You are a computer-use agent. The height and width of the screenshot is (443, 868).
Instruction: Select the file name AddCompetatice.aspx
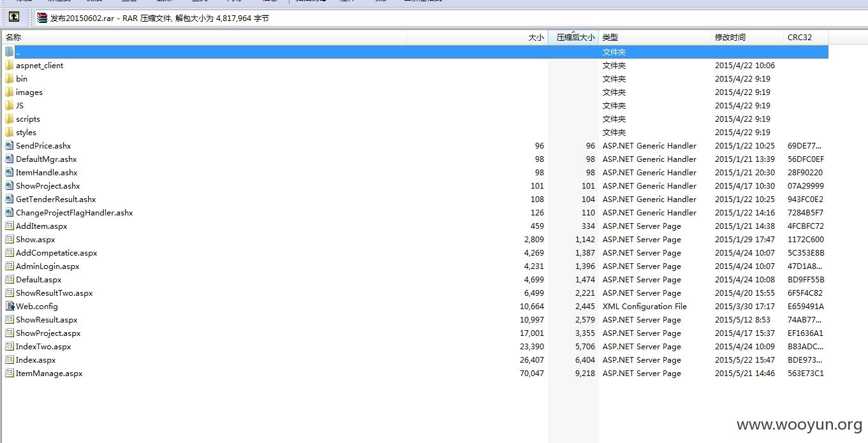(x=56, y=252)
